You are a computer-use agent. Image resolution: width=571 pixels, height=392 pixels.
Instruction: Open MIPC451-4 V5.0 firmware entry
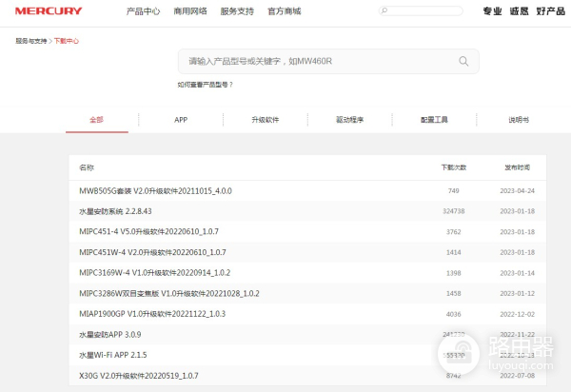coord(149,232)
